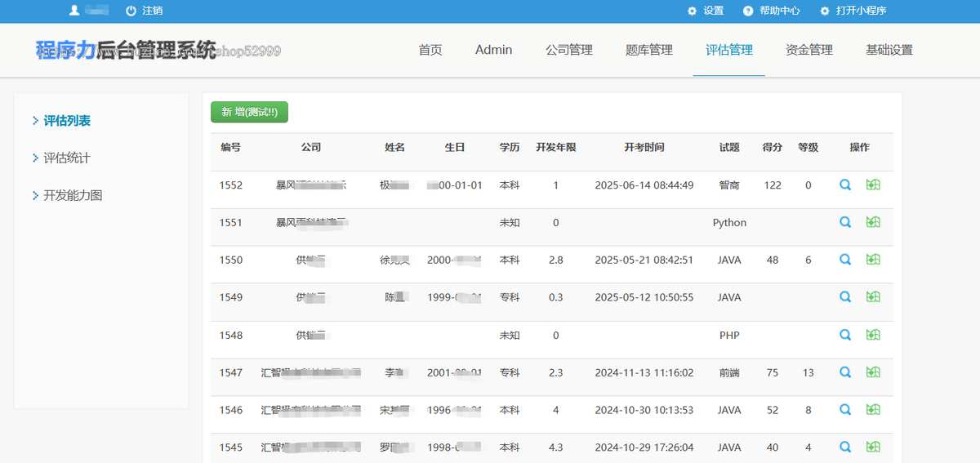View details for record 1548 magnifier

(845, 335)
